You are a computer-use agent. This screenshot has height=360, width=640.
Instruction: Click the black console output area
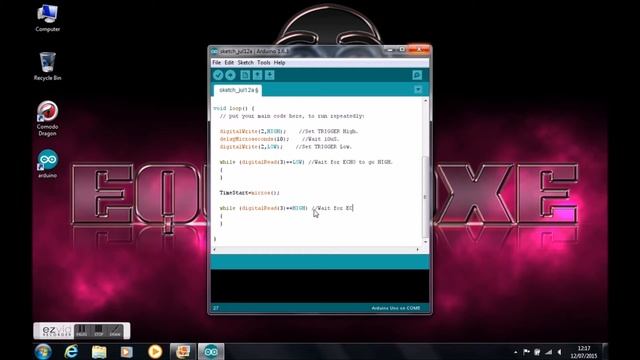[320, 287]
